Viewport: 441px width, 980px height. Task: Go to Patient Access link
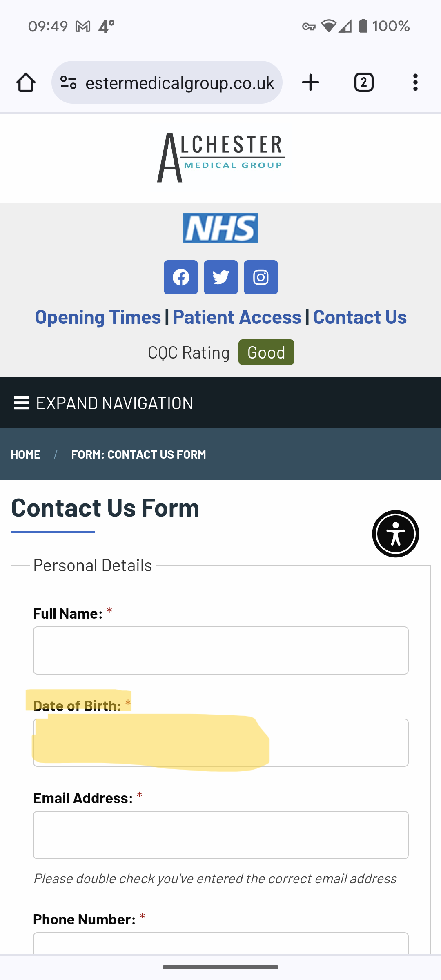[x=237, y=317]
